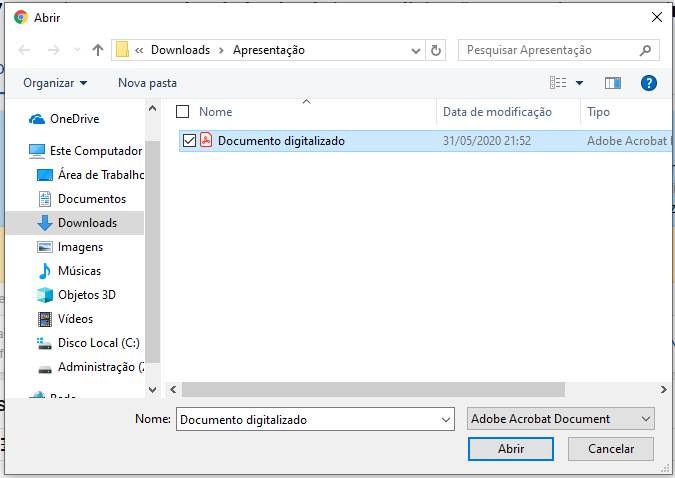The width and height of the screenshot is (675, 478).
Task: Click the Vídeos film icon
Action: [x=45, y=319]
